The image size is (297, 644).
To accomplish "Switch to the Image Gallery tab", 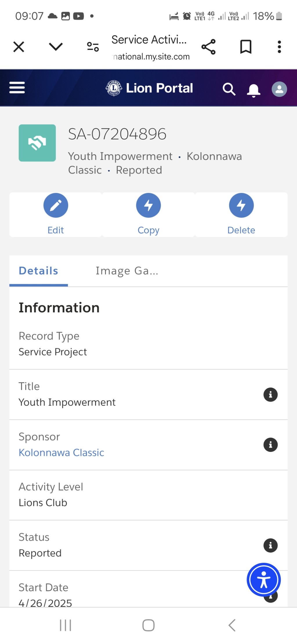I will tap(127, 271).
